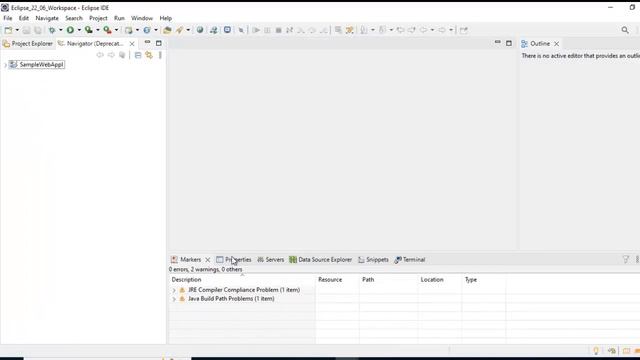Viewport: 640px width, 360px height.
Task: Open Navigator View Menu (three dots)
Action: (x=160, y=55)
